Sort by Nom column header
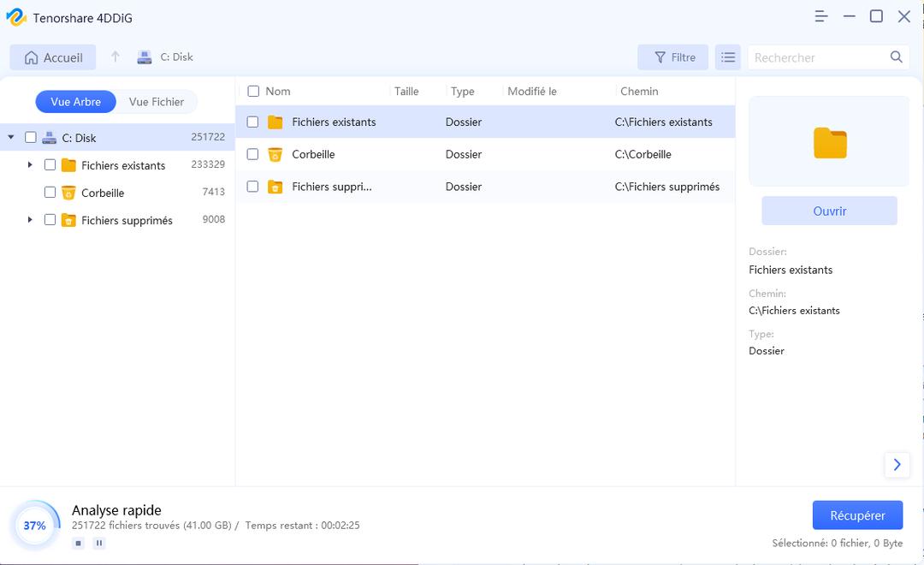Image resolution: width=924 pixels, height=565 pixels. 277,92
